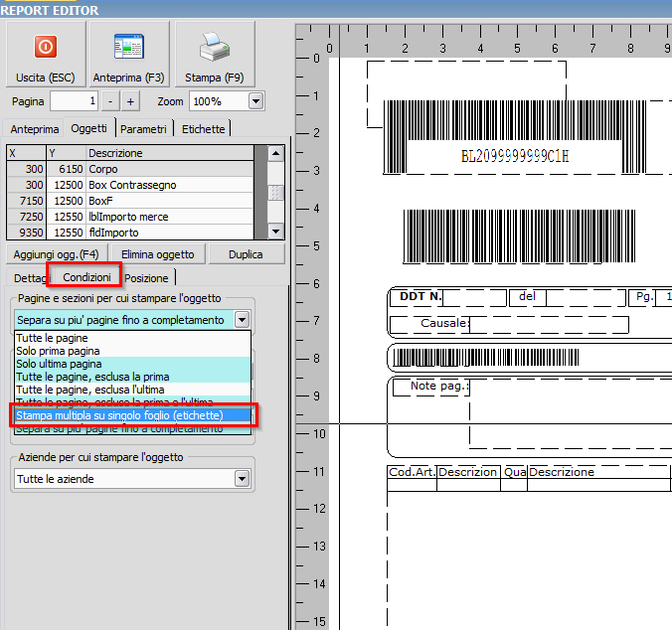
Task: Open Anteprima (F3) preview icon
Action: [129, 47]
